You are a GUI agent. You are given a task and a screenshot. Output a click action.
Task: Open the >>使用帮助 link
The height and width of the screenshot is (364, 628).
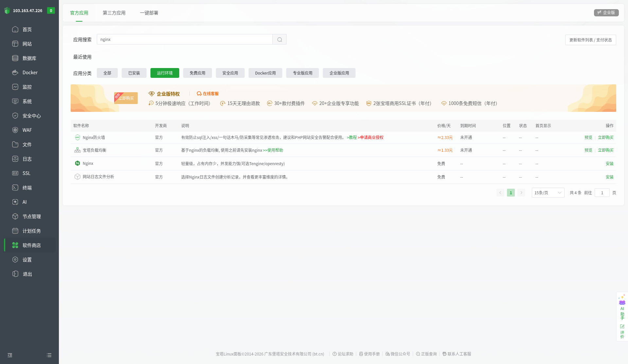coord(273,150)
